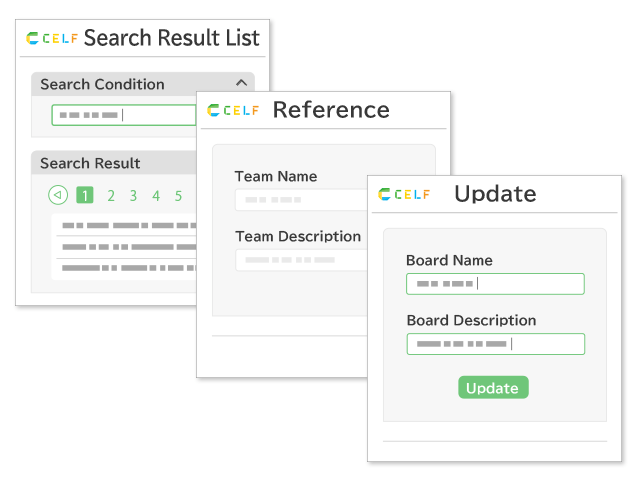Go to the previous results page arrow
Image resolution: width=640 pixels, height=480 pixels.
pos(58,196)
